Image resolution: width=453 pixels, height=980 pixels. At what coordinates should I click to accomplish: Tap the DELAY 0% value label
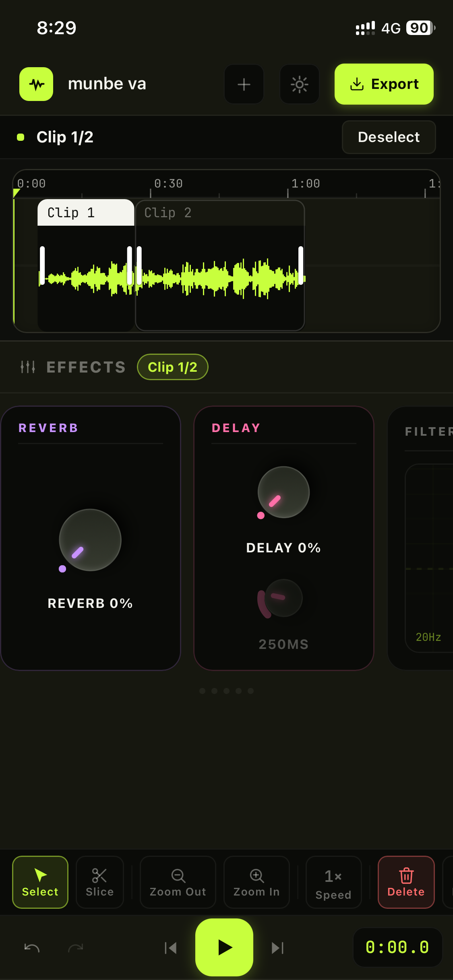tap(283, 548)
